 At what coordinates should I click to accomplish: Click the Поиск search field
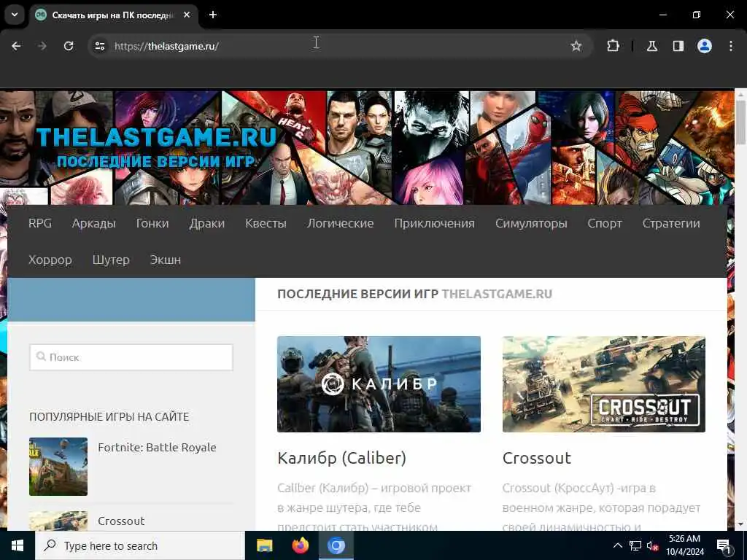pyautogui.click(x=131, y=357)
